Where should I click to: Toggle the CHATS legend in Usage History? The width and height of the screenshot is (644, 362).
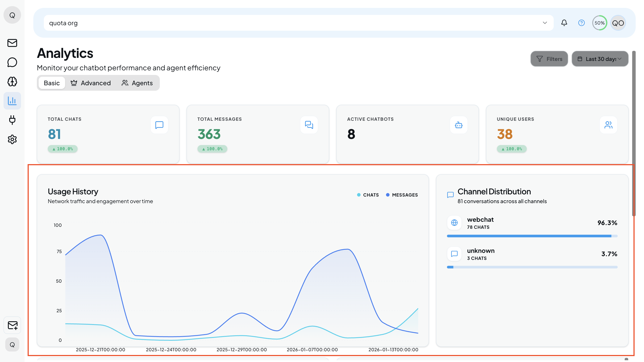368,195
